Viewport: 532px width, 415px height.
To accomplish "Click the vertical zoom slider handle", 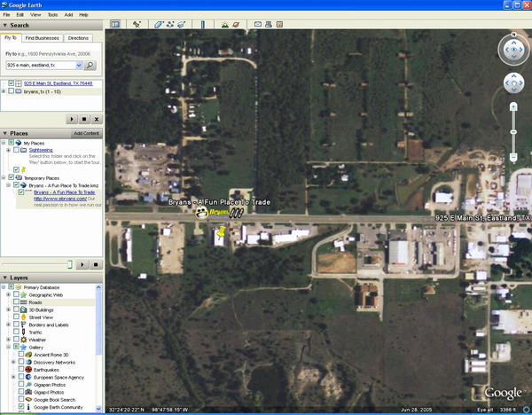I will 513,132.
